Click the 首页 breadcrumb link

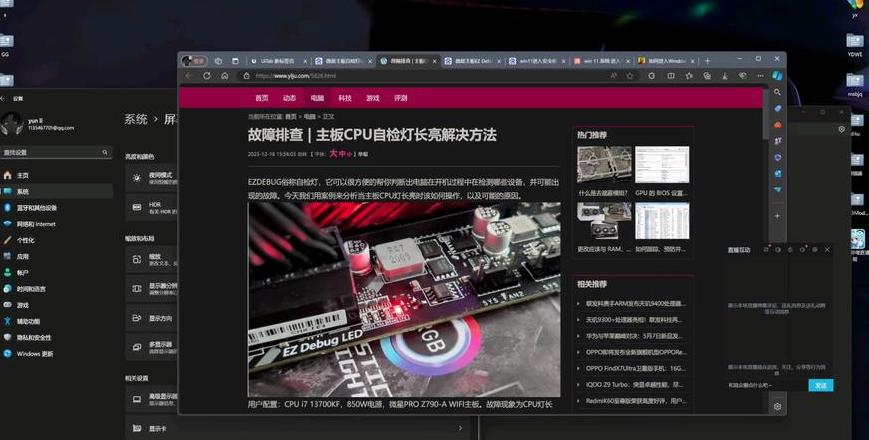(x=291, y=117)
